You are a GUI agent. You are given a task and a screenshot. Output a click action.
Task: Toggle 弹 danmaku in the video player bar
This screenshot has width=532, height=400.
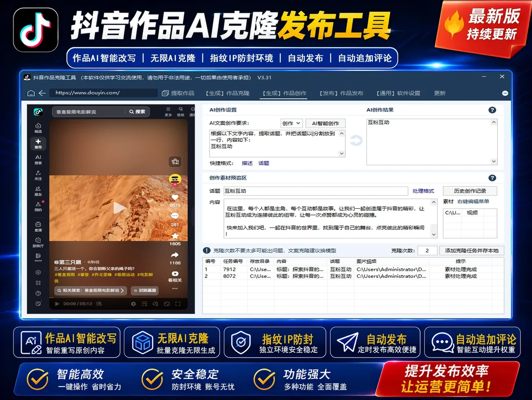(x=99, y=304)
